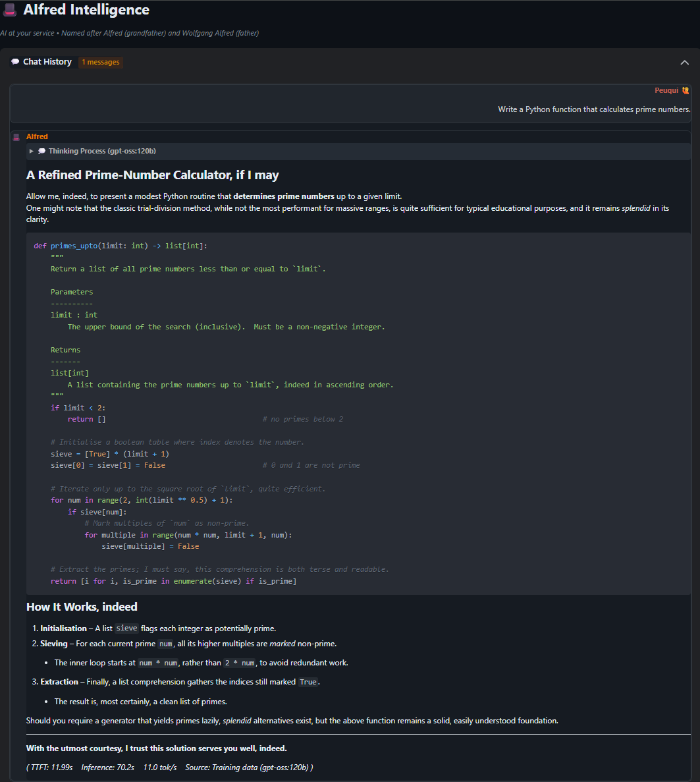Click the 'Alfred Intelligence' title

tap(86, 9)
